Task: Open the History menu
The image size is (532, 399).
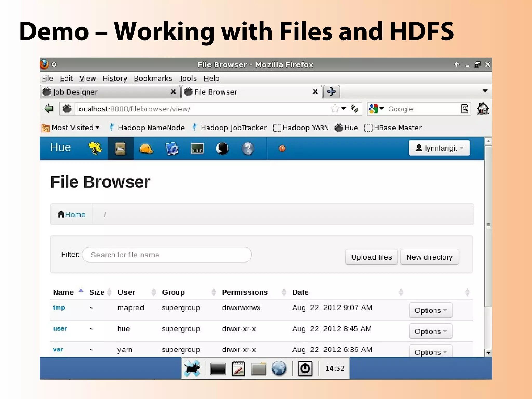Action: (x=115, y=78)
